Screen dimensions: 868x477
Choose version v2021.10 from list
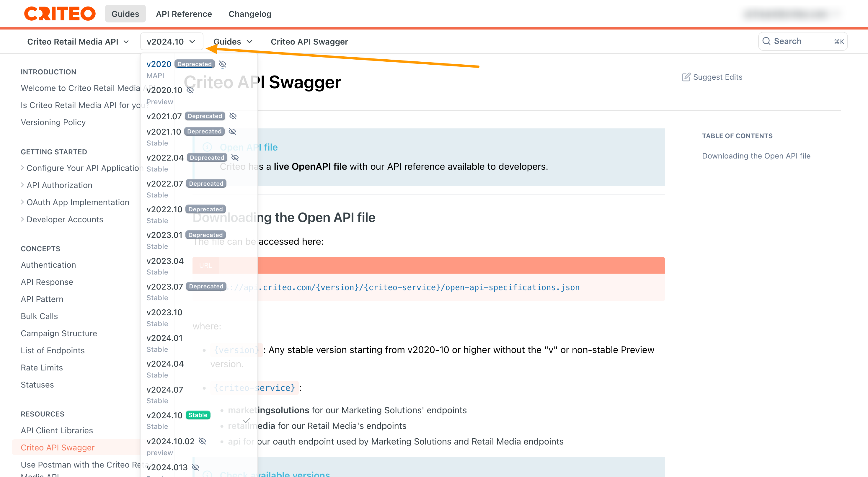199,137
